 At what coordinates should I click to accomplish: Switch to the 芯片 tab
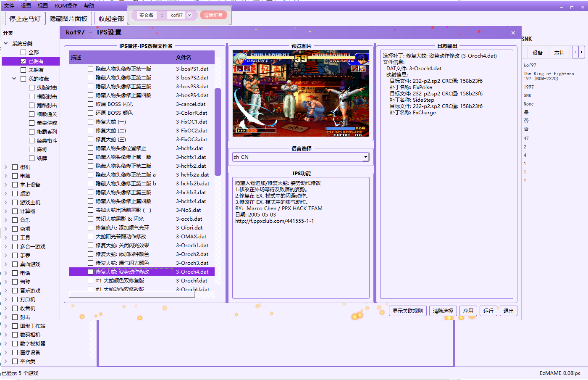tap(559, 53)
